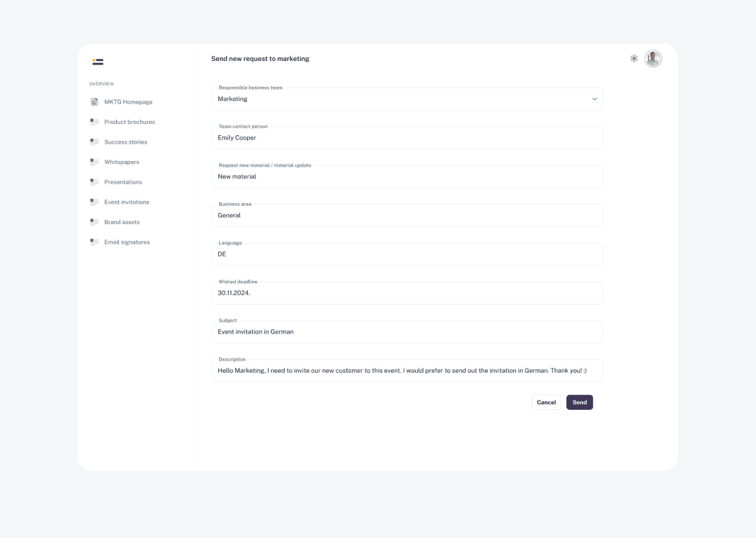
Task: Click the Brand assets sidebar icon
Action: [x=94, y=222]
